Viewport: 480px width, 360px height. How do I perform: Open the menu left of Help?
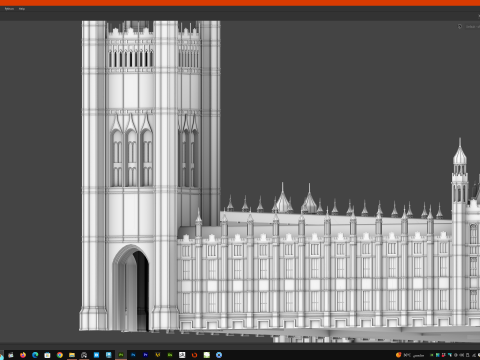[x=9, y=9]
